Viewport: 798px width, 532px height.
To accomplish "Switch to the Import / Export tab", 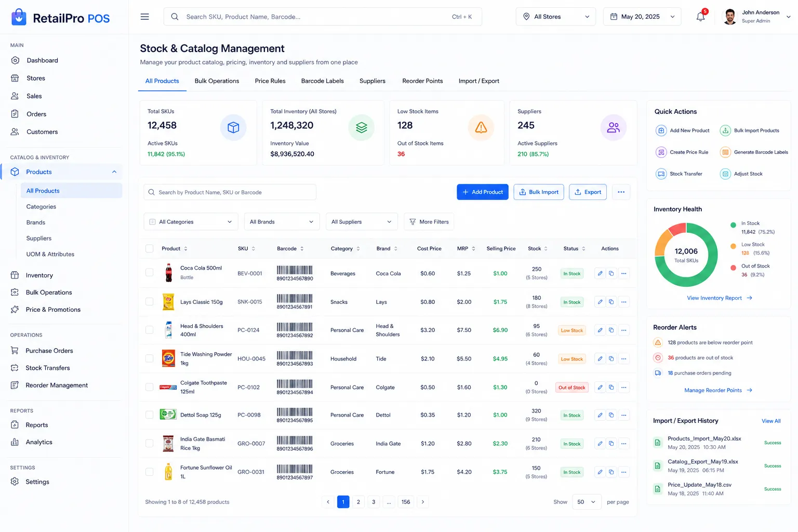I will pos(479,81).
